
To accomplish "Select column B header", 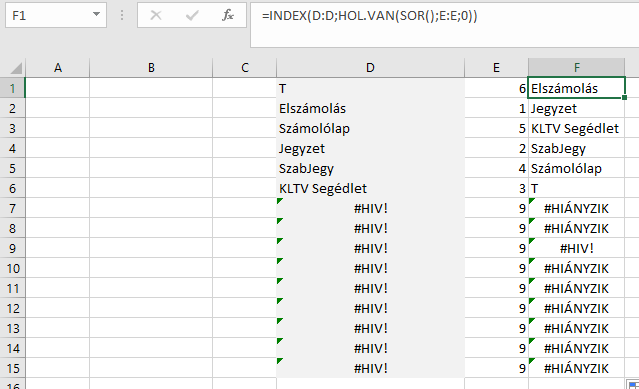I will [x=151, y=68].
